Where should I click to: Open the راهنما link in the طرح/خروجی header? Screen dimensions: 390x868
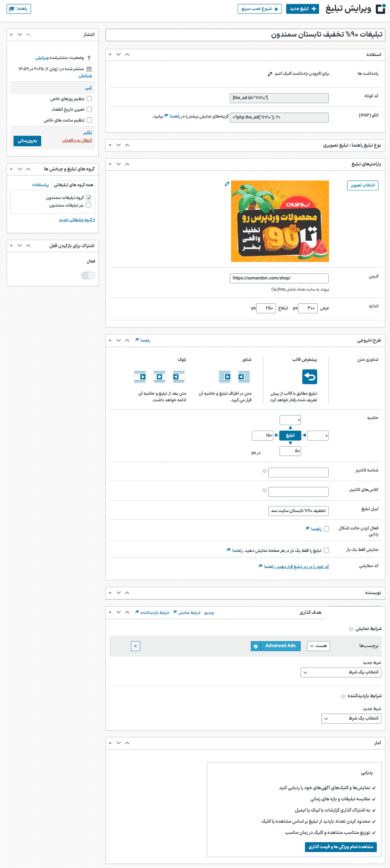(x=143, y=340)
